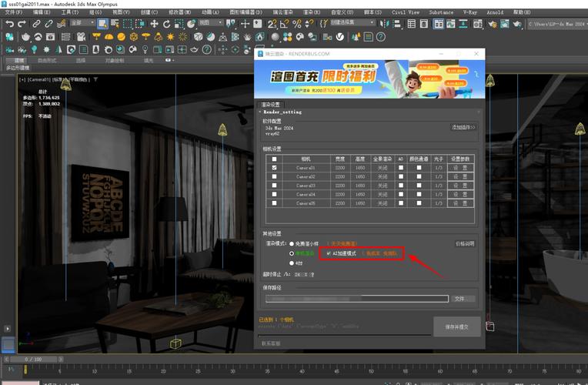
Task: Click the Redo arrow icon
Action: pos(22,24)
